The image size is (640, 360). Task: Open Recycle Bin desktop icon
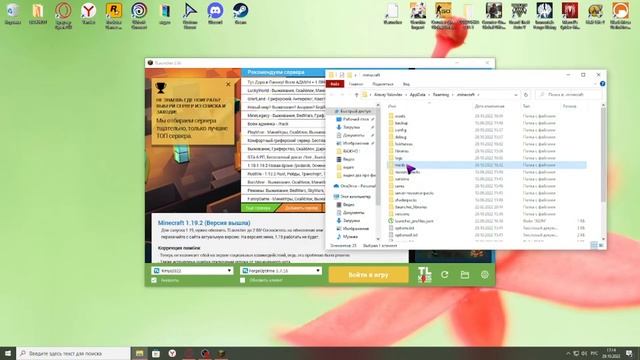coord(13,13)
